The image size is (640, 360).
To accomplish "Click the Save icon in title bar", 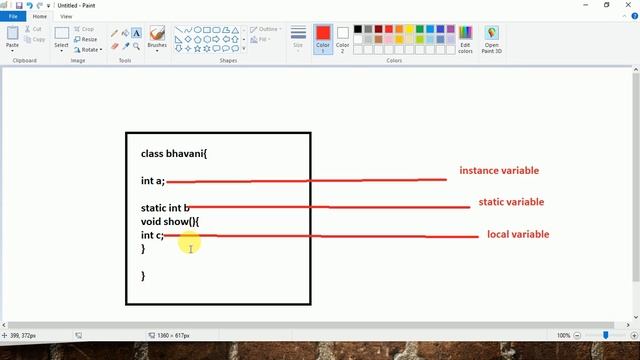I will coord(19,5).
